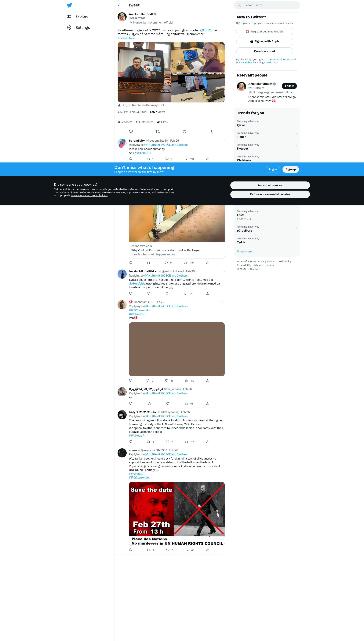Screen dimensions: 364x641
Task: Sign up from the blue banner
Action: click(x=290, y=170)
